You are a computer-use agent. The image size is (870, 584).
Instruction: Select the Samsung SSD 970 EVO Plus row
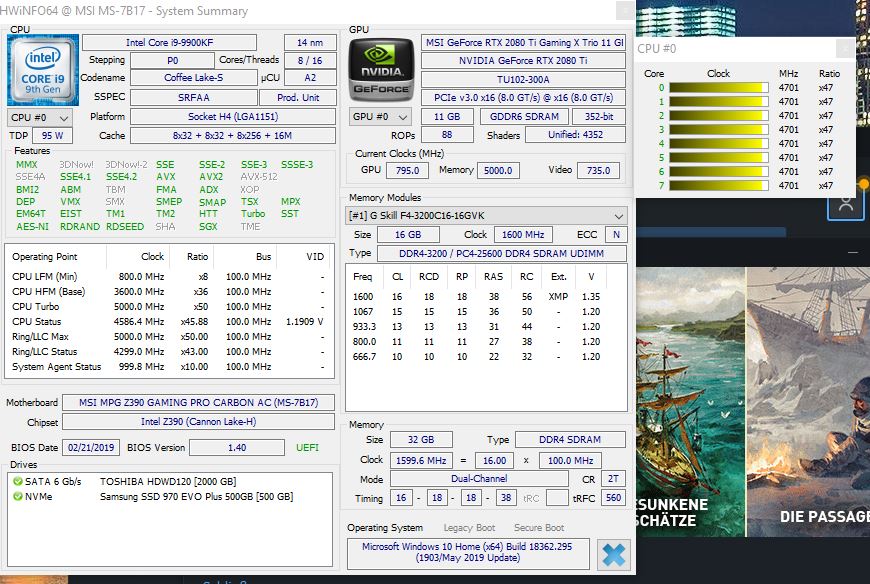click(170, 496)
